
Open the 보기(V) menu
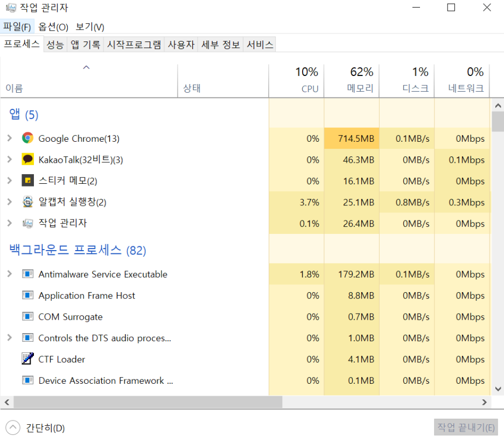tap(90, 27)
